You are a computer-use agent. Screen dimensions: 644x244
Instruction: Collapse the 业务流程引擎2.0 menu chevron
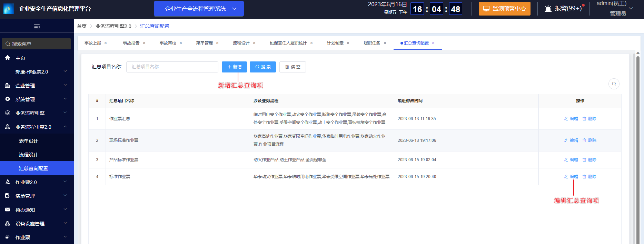(65, 127)
